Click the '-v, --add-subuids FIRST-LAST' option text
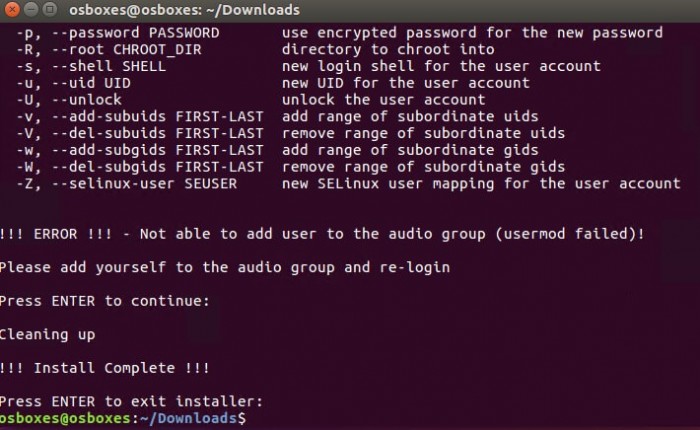The height and width of the screenshot is (430, 700). [140, 117]
